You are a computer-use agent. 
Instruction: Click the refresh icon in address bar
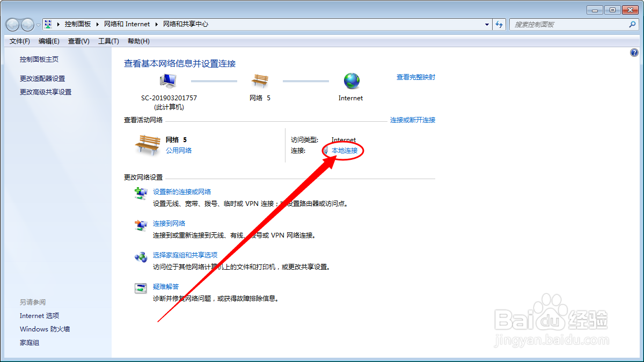pyautogui.click(x=499, y=24)
